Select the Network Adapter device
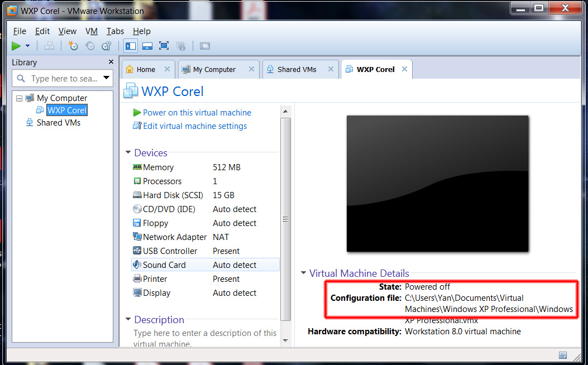Image resolution: width=588 pixels, height=365 pixels. (x=205, y=237)
